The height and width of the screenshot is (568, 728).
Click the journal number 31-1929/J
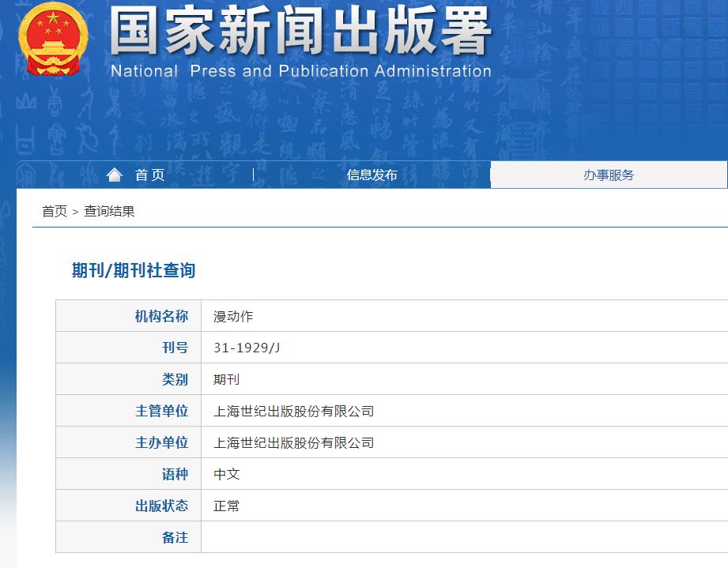pos(245,348)
